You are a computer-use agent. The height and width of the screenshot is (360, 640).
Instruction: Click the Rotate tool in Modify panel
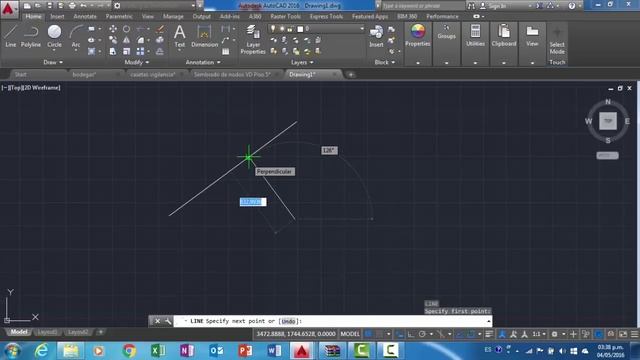pyautogui.click(x=127, y=29)
